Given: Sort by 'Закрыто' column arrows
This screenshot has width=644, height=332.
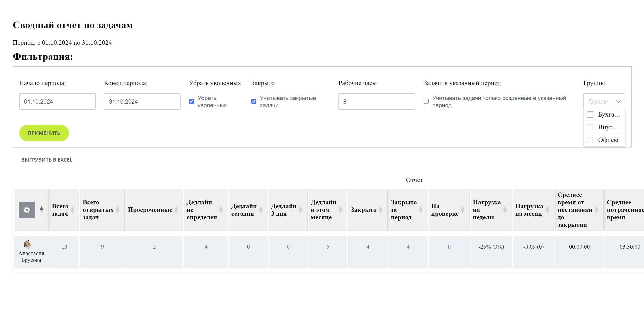Looking at the screenshot, I should [x=380, y=210].
